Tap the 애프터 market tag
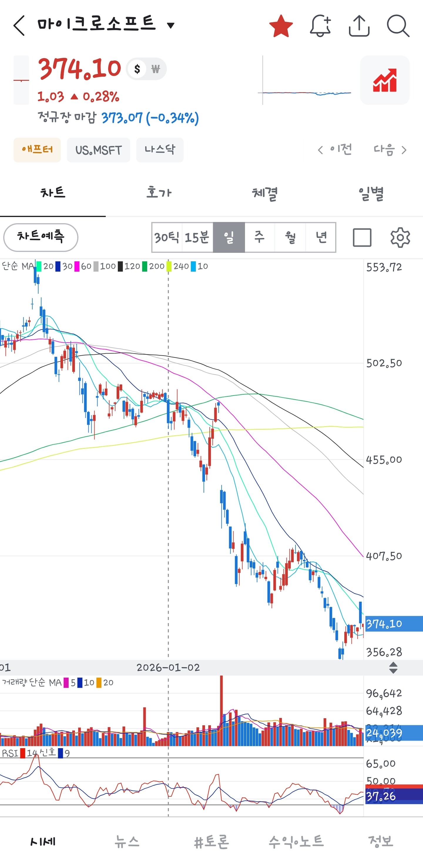This screenshot has width=423, height=868. (x=37, y=150)
